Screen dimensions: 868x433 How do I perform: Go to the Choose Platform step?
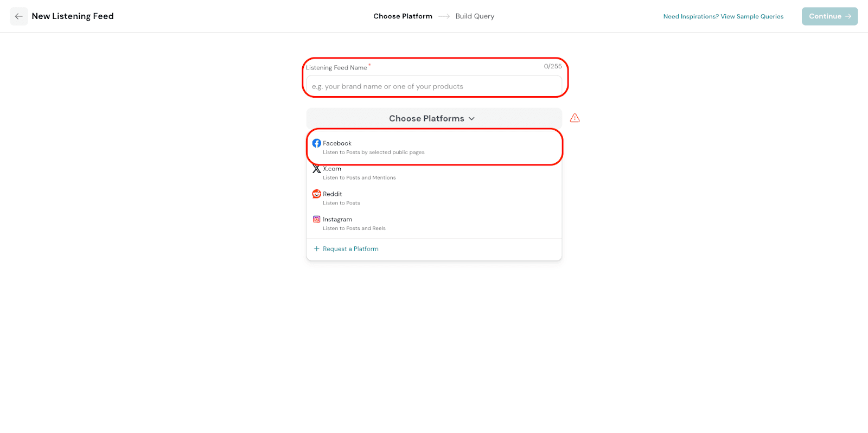click(403, 16)
